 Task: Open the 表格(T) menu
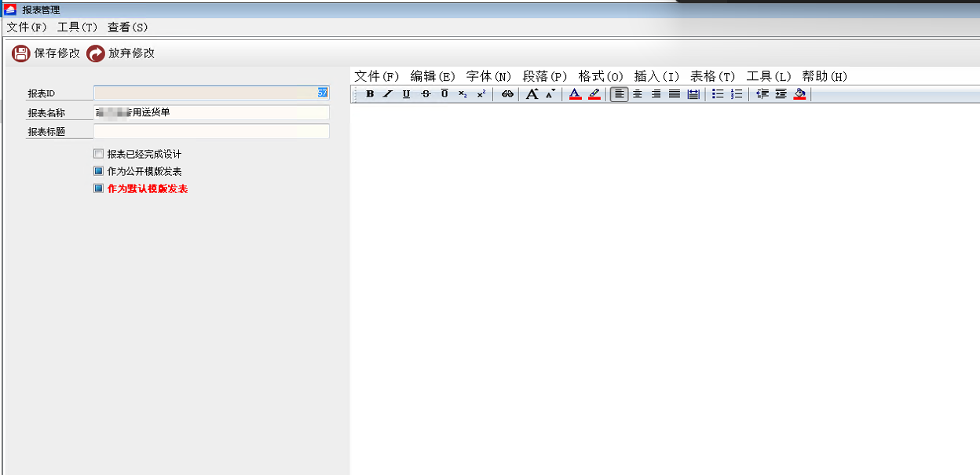(712, 76)
